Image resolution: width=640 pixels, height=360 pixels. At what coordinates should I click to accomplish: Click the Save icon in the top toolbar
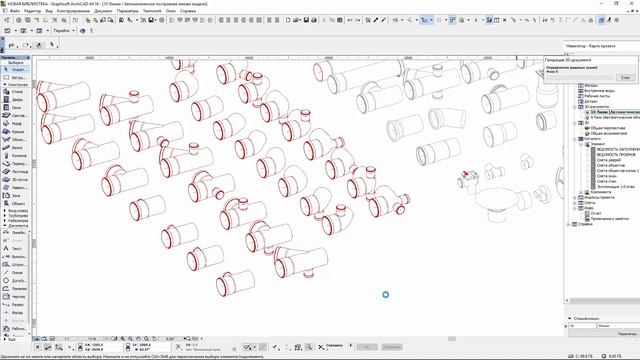(x=306, y=20)
